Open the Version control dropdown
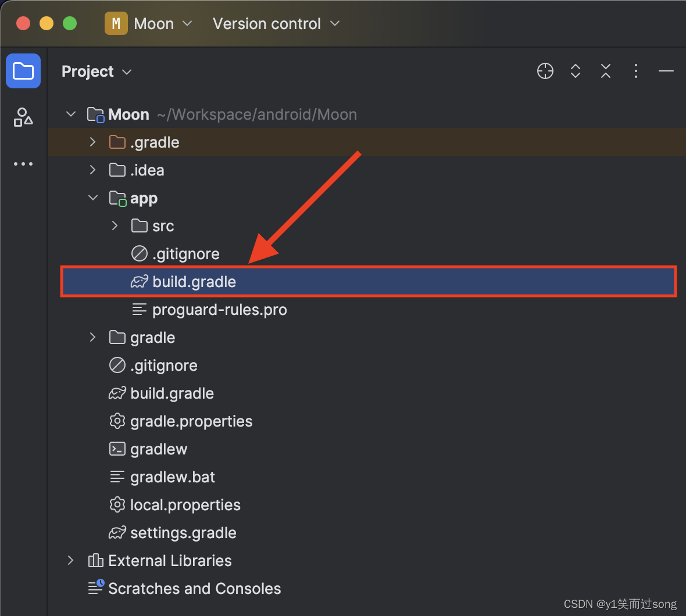 click(276, 24)
